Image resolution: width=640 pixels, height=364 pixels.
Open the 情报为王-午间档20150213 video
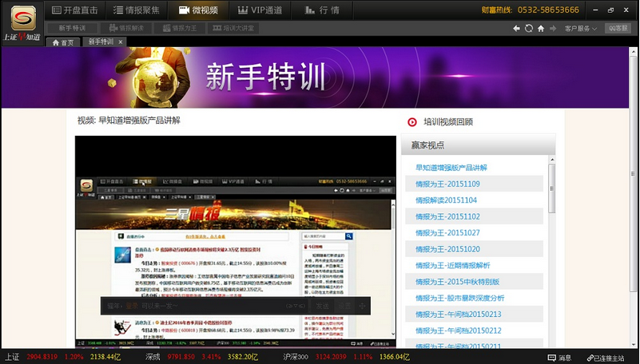coord(458,315)
